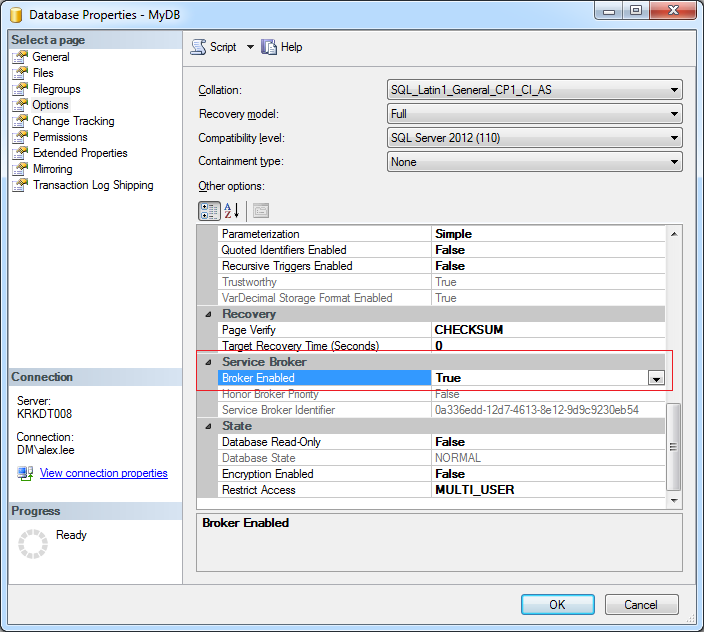The width and height of the screenshot is (704, 632).
Task: Open the Transaction Log Shipping page
Action: (x=93, y=185)
